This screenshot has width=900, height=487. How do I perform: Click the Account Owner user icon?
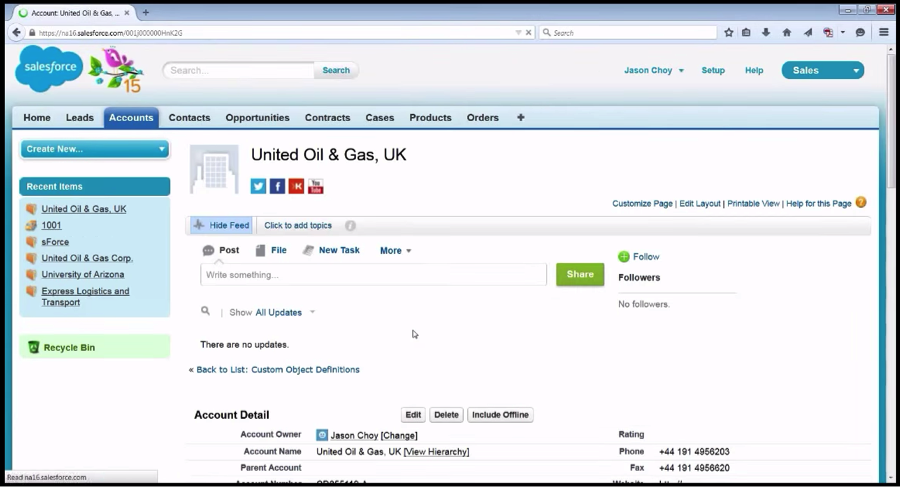point(322,435)
